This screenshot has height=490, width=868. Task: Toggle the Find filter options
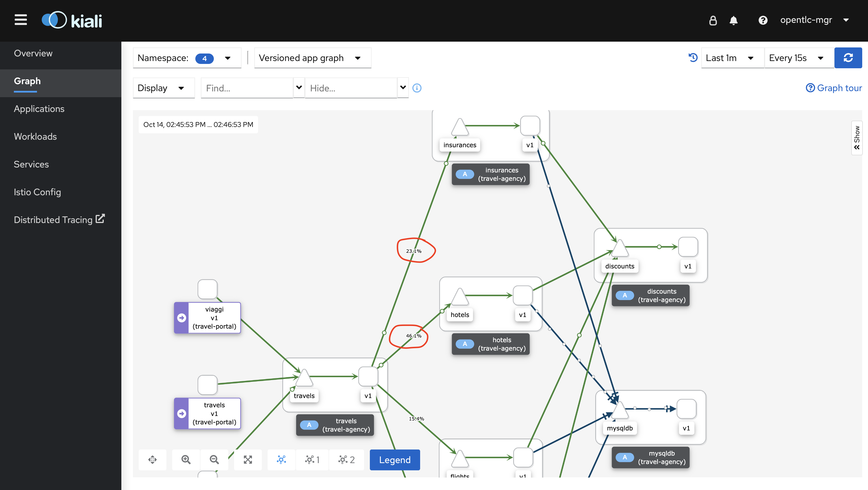pyautogui.click(x=298, y=88)
